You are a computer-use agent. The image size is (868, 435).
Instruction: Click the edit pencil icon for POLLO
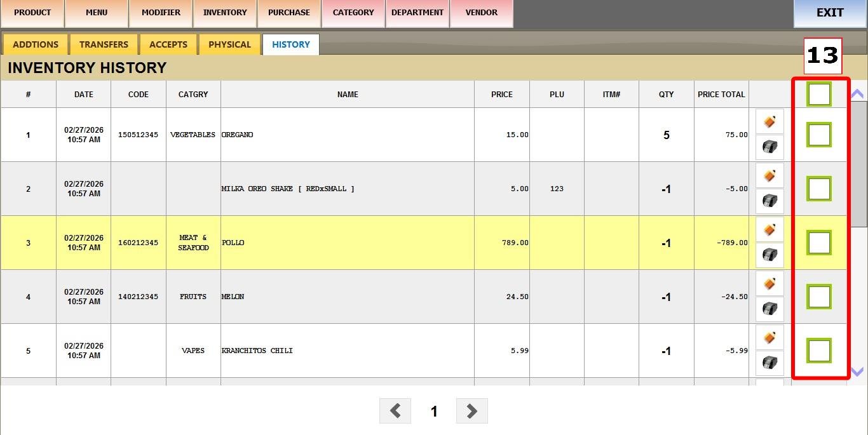pos(770,229)
